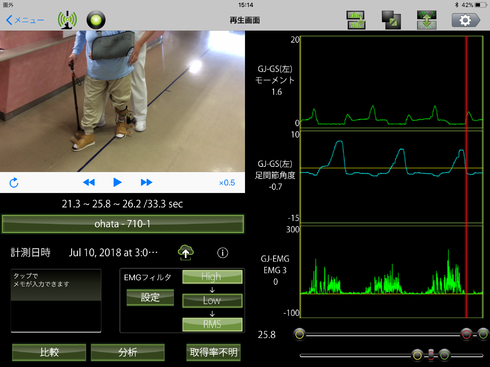The height and width of the screenshot is (367, 490).
Task: Tap the walking video frame
Action: click(x=122, y=101)
